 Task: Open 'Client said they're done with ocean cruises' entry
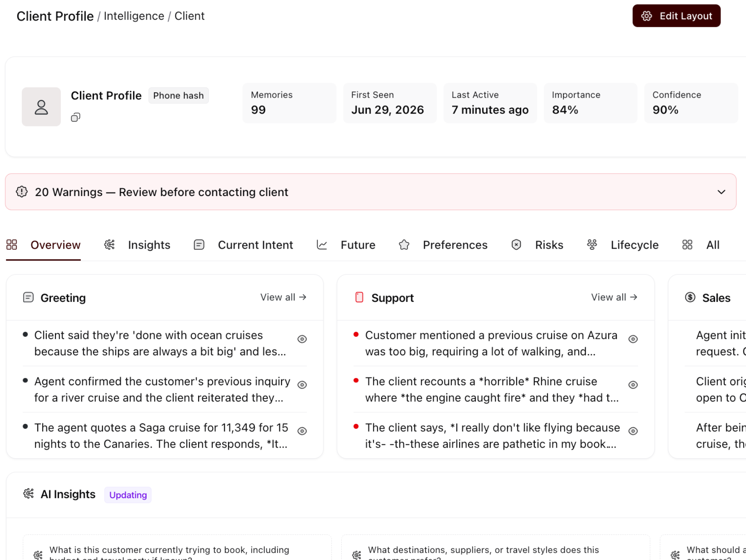coord(160,343)
